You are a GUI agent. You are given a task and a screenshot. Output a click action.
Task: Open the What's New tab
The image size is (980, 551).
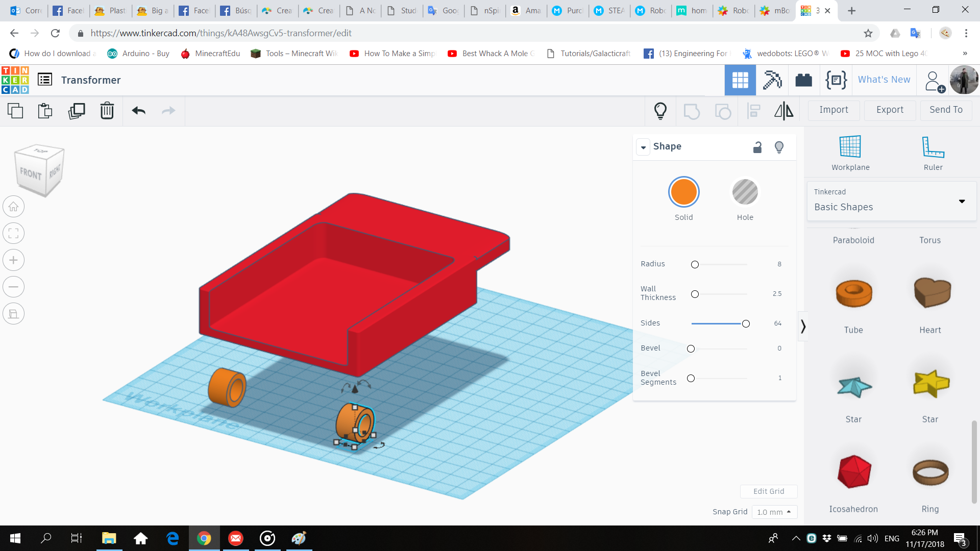tap(884, 80)
